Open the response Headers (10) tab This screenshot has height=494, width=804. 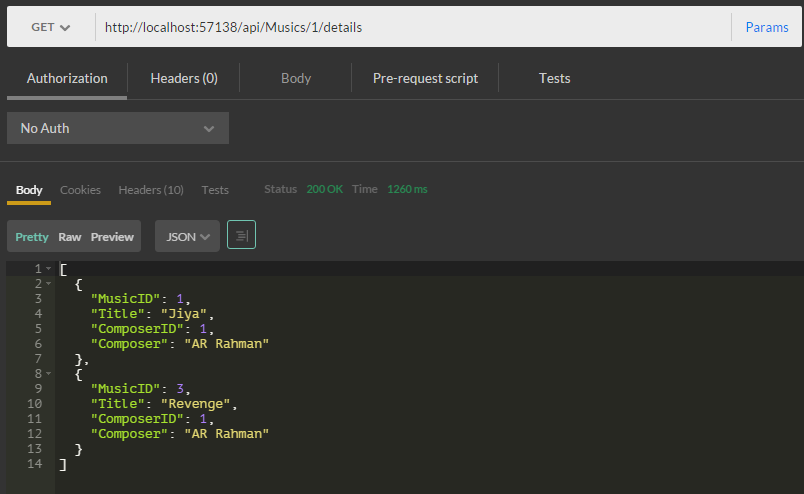pyautogui.click(x=151, y=190)
